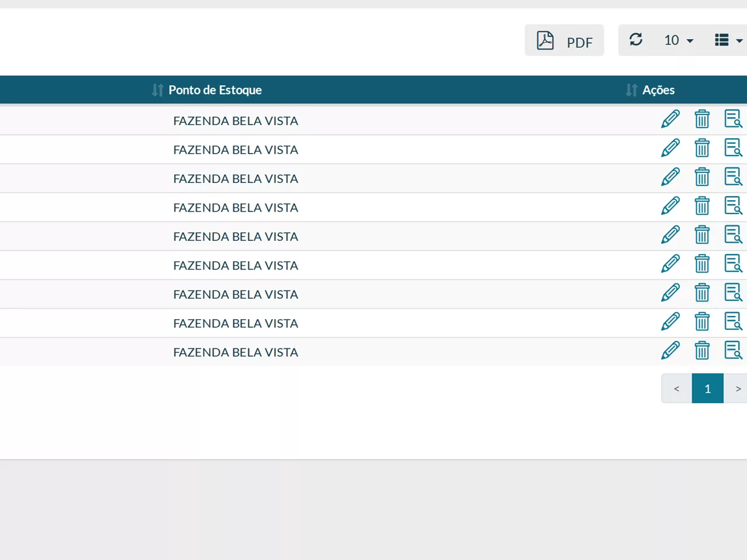The height and width of the screenshot is (560, 747).
Task: Edit the fourth row entry
Action: click(x=670, y=206)
